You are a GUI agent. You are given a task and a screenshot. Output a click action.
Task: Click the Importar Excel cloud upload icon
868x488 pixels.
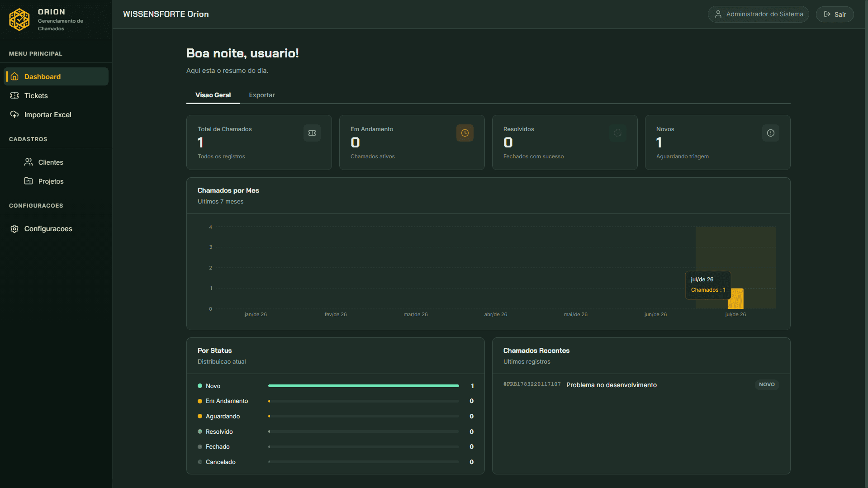click(x=14, y=114)
